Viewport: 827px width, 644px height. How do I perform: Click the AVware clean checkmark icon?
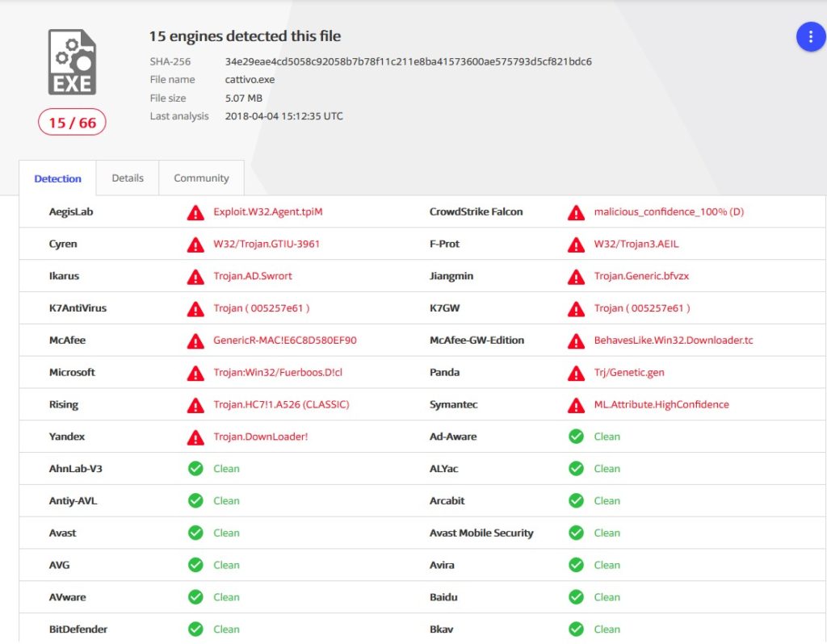tap(195, 597)
